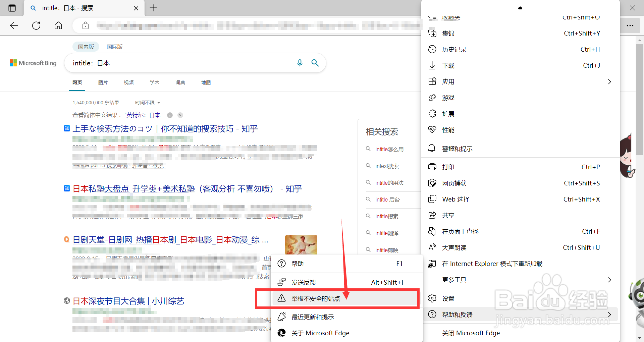Image resolution: width=644 pixels, height=342 pixels.
Task: Select the 网页 search tab
Action: click(x=77, y=82)
